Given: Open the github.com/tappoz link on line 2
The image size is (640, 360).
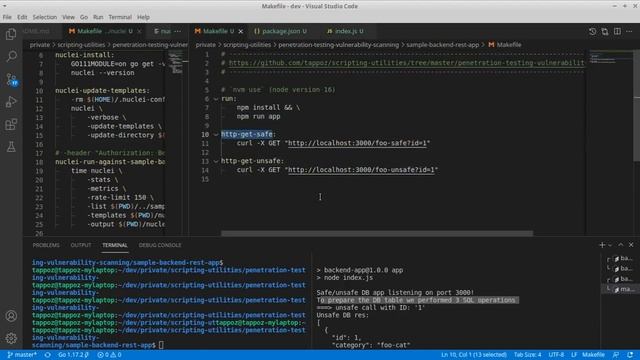Looking at the screenshot, I should pos(406,63).
